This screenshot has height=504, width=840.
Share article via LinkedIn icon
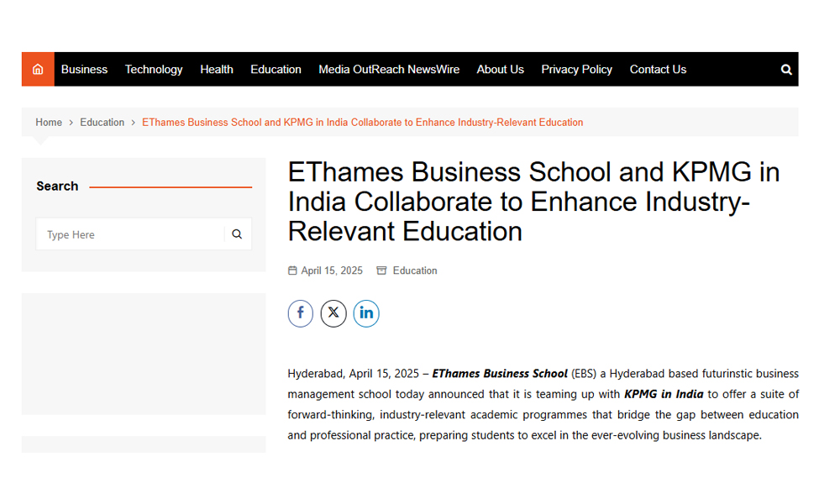366,313
